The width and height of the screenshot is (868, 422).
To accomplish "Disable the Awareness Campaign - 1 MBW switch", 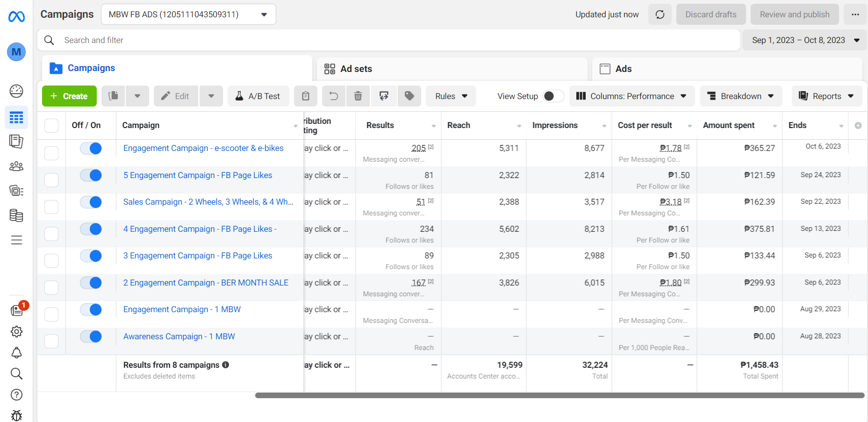I will 91,336.
